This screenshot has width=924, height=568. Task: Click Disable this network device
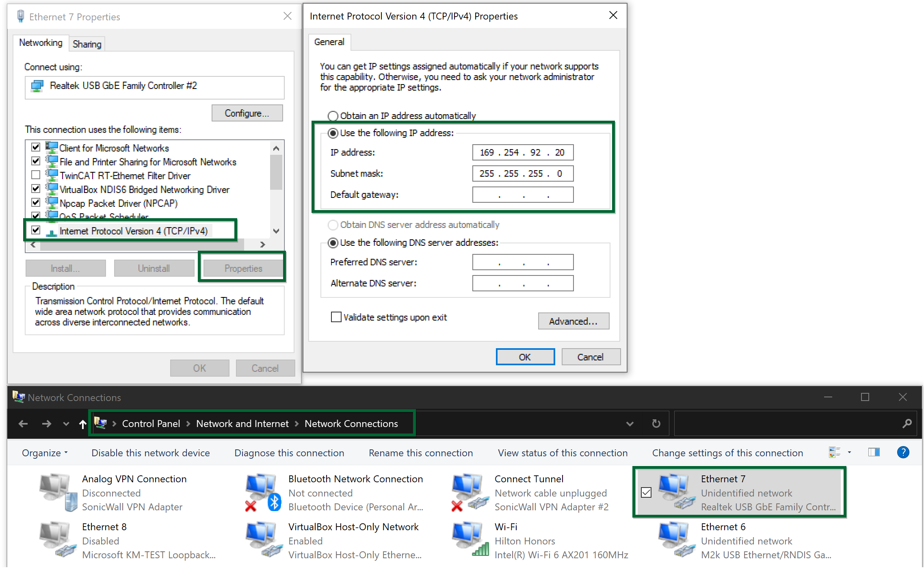(150, 453)
